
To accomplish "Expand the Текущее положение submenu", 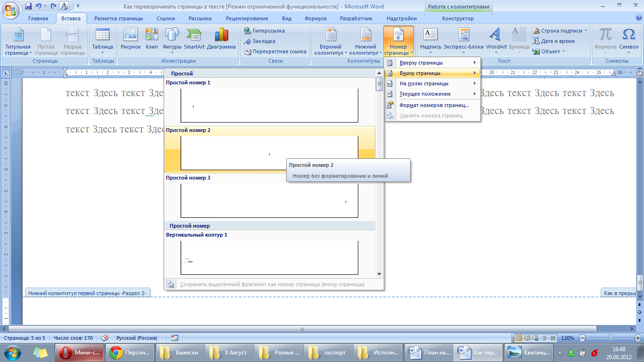I will pos(432,94).
